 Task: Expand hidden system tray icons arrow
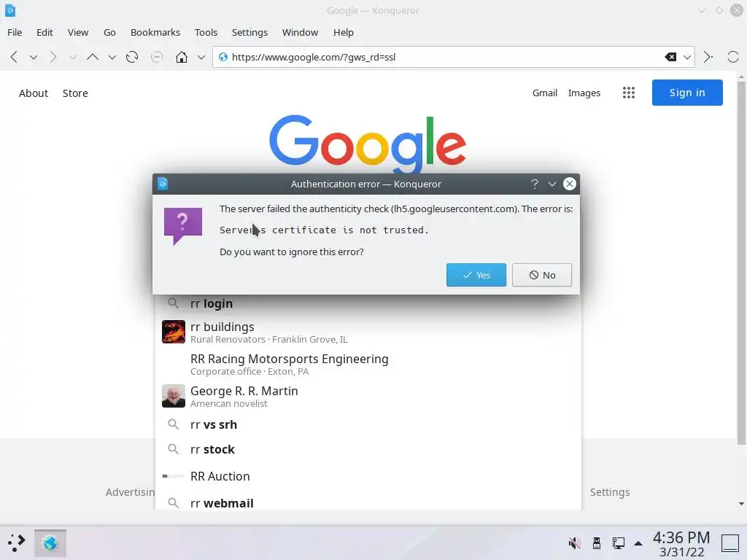pyautogui.click(x=638, y=543)
